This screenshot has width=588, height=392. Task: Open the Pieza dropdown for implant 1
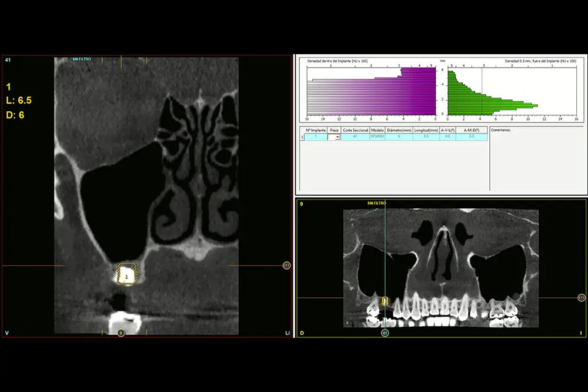click(x=337, y=137)
